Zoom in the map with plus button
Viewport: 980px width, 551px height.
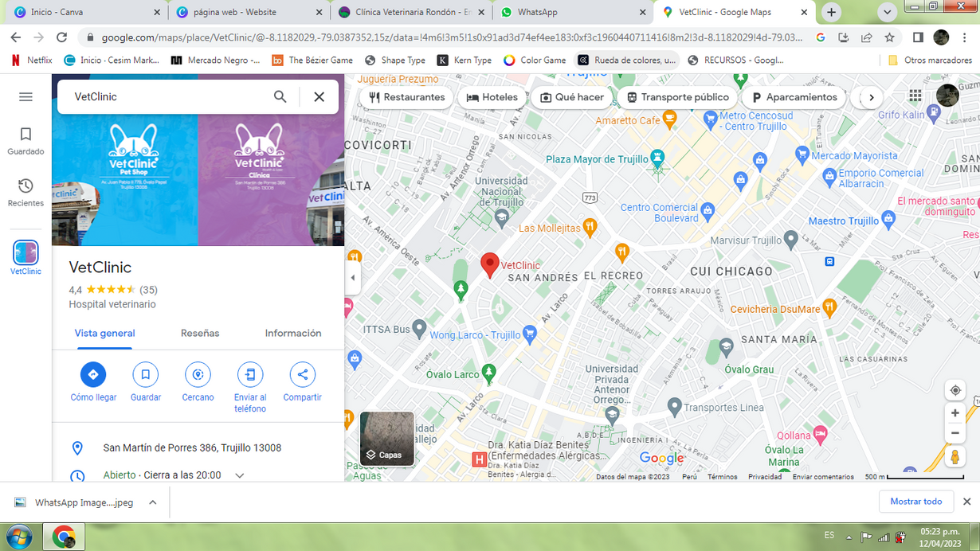coord(955,413)
